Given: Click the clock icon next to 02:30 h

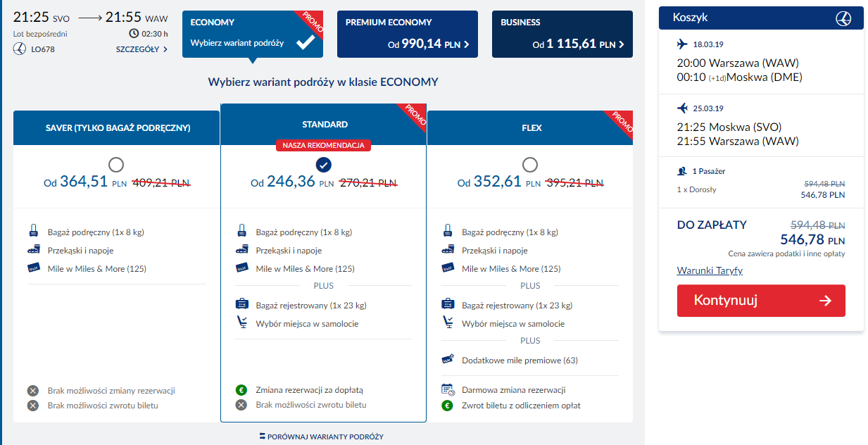Looking at the screenshot, I should pyautogui.click(x=134, y=33).
